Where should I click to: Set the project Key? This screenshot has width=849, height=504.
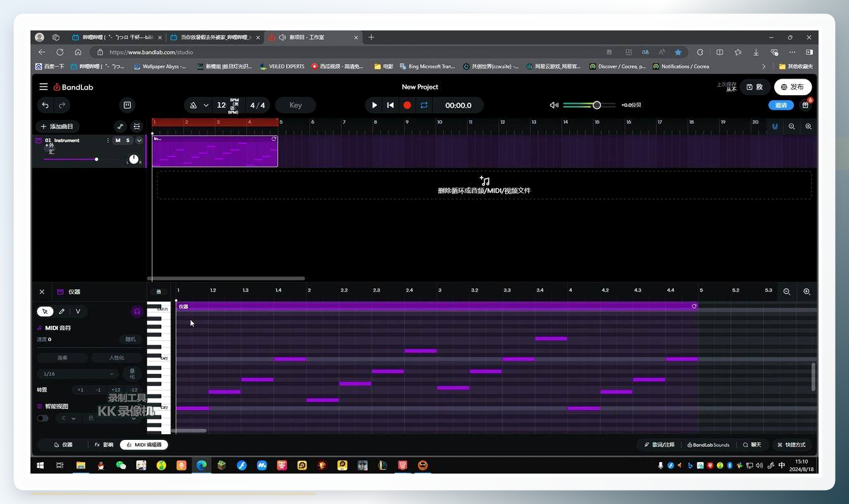[x=296, y=105]
